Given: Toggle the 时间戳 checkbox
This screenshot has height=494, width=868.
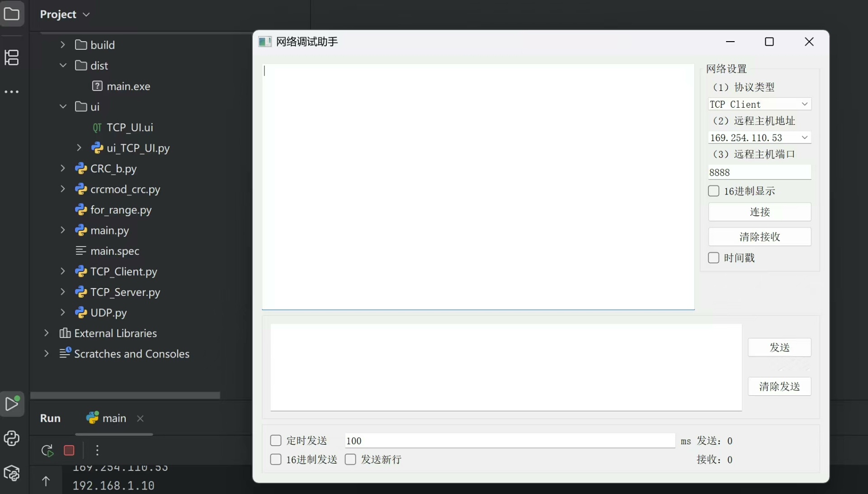Looking at the screenshot, I should tap(713, 258).
